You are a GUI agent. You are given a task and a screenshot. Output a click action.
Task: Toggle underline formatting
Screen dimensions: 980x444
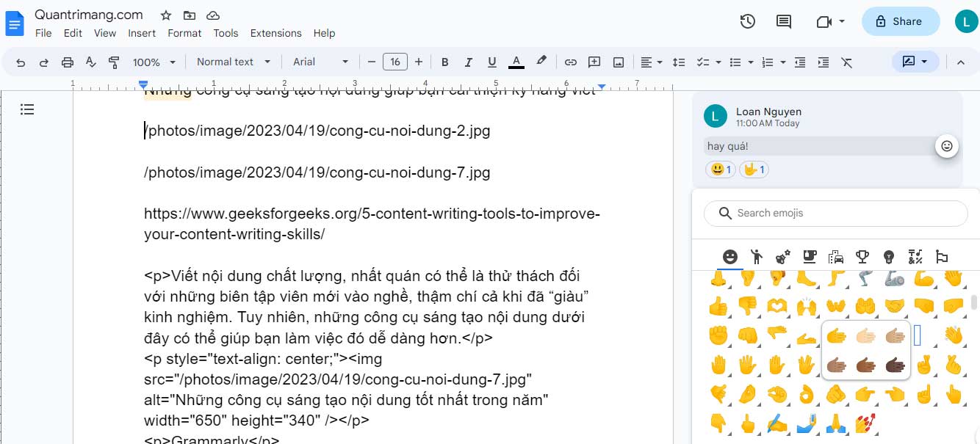[x=491, y=62]
